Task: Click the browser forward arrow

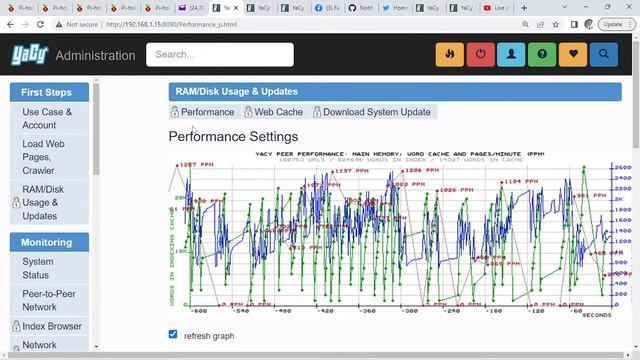Action: tap(25, 24)
